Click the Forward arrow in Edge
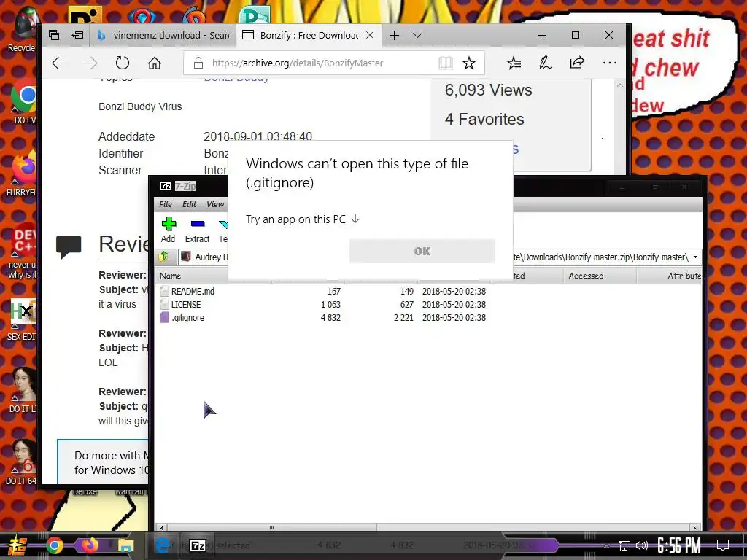The image size is (747, 560). (x=90, y=63)
